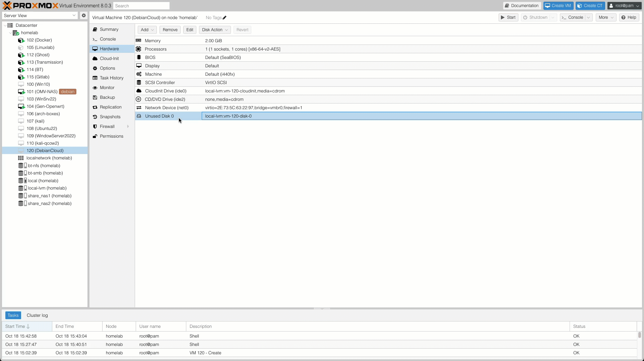Open the Snapshots panel

tap(112, 117)
